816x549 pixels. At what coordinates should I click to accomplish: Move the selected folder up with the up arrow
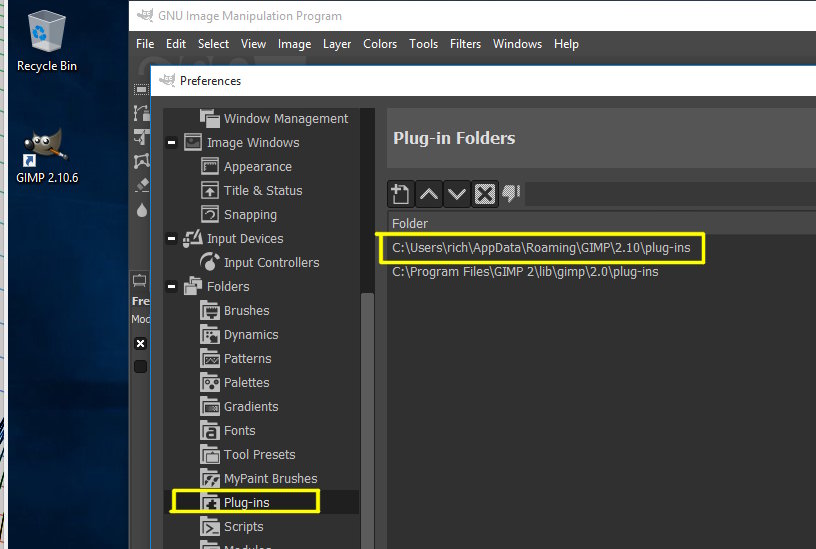429,194
